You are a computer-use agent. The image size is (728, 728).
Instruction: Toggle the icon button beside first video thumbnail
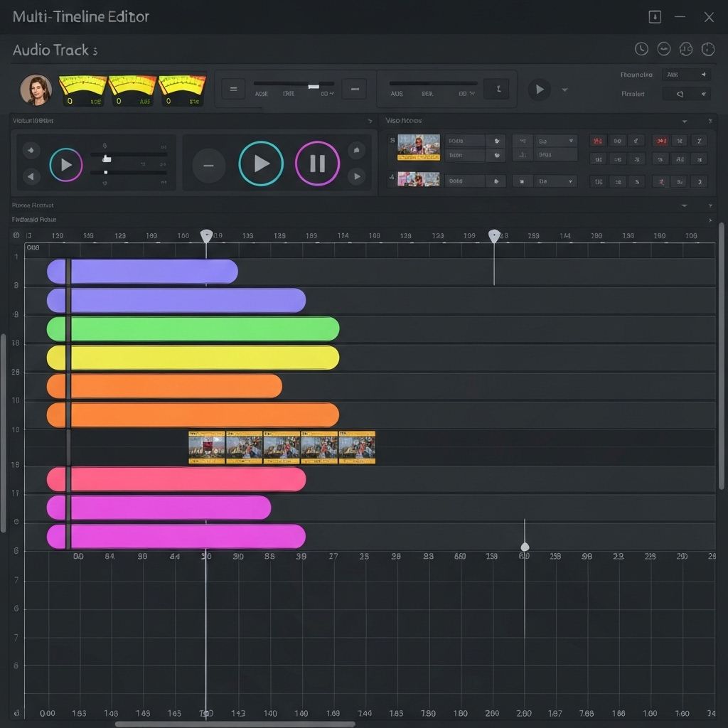point(496,141)
